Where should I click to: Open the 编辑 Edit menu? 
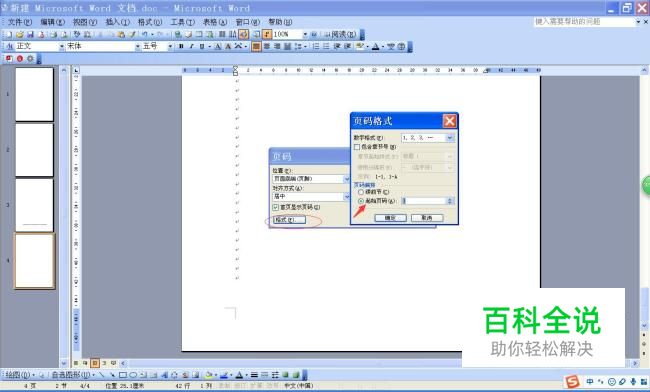[x=53, y=22]
